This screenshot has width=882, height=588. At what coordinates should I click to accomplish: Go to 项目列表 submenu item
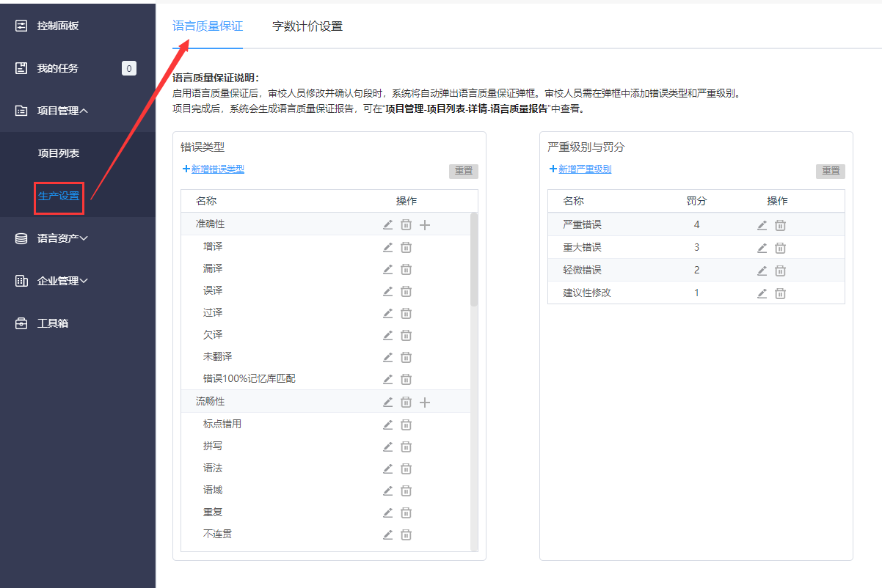[x=59, y=153]
